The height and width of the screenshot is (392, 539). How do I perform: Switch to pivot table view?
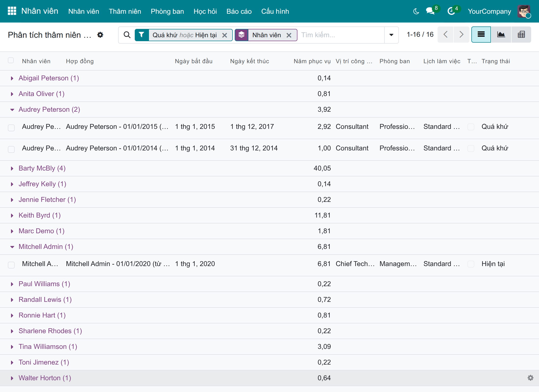[521, 35]
